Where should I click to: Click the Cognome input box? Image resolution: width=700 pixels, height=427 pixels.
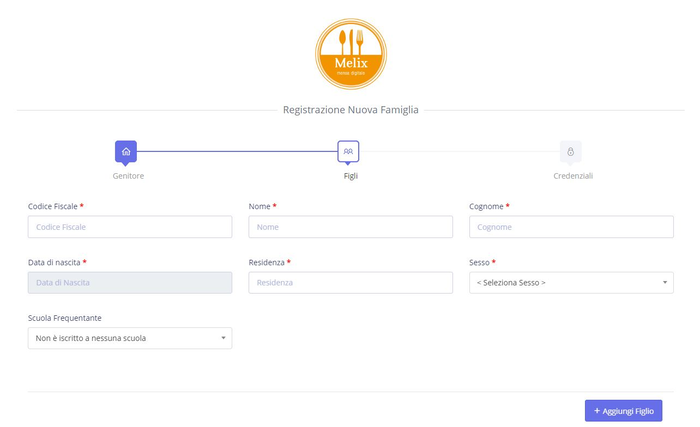(571, 227)
